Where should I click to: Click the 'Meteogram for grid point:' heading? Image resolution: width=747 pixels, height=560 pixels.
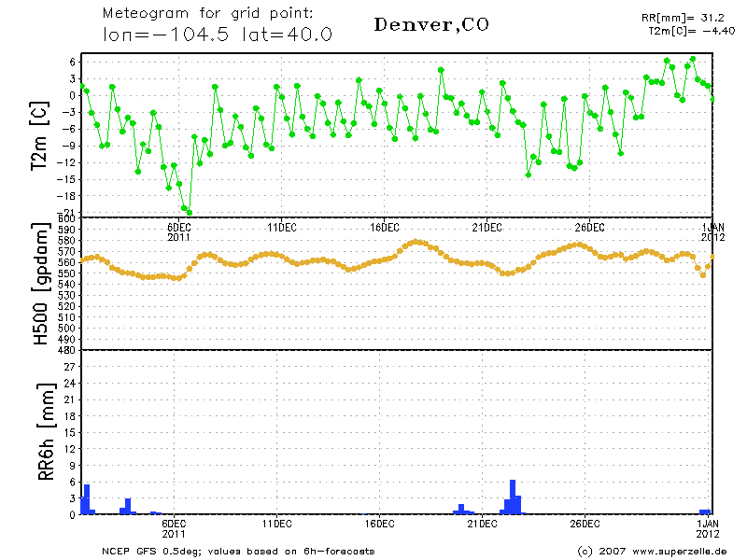[x=207, y=15]
